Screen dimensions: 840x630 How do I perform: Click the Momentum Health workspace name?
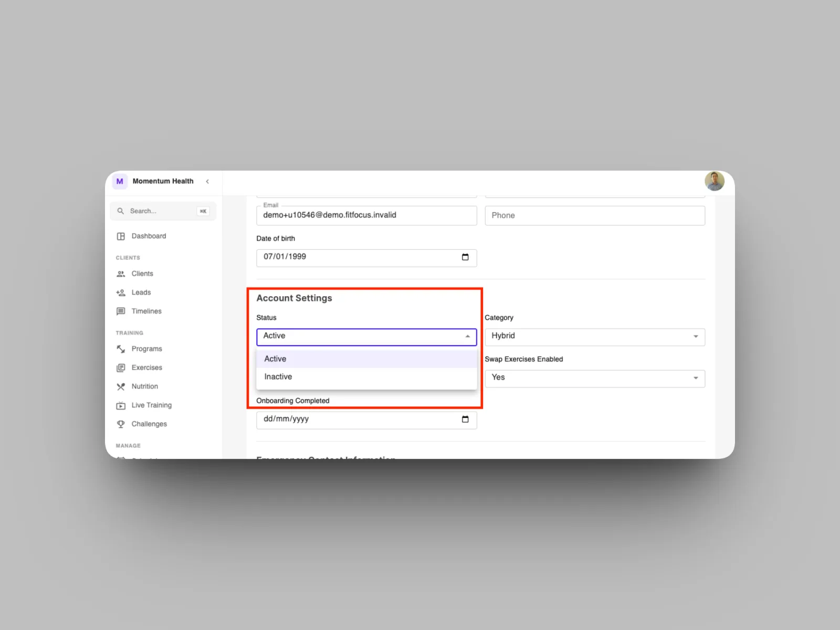163,181
